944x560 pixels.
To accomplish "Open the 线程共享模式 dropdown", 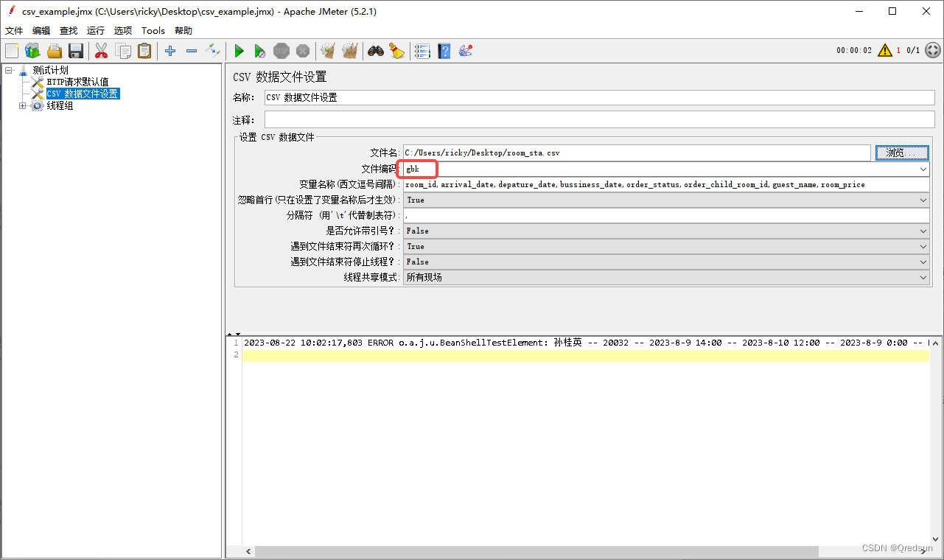I will 666,277.
